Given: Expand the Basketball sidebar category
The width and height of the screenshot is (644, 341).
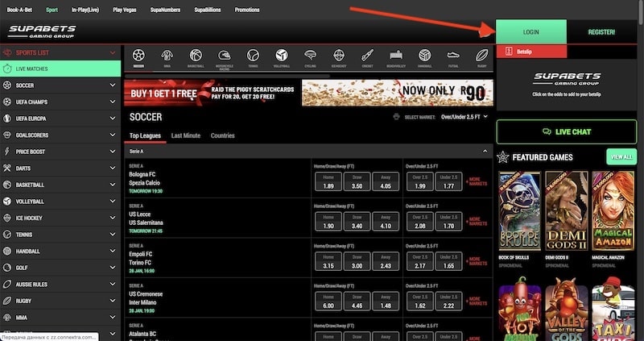Looking at the screenshot, I should [113, 185].
